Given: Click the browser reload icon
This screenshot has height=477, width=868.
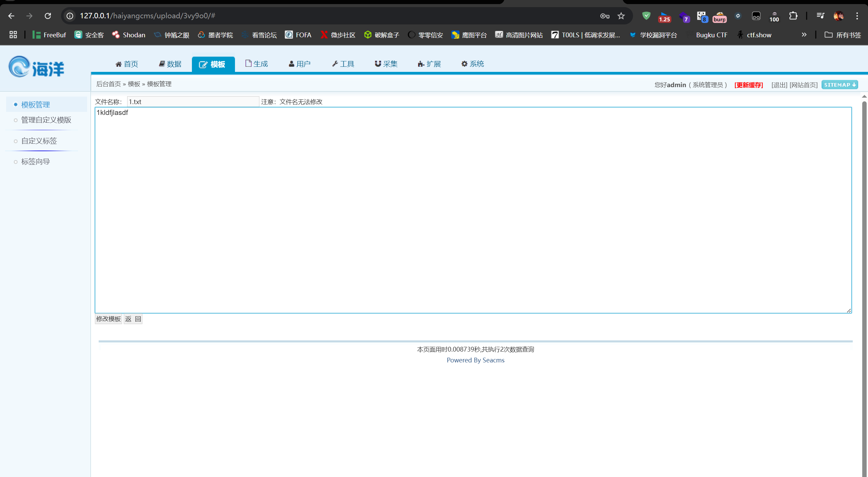Looking at the screenshot, I should (48, 16).
